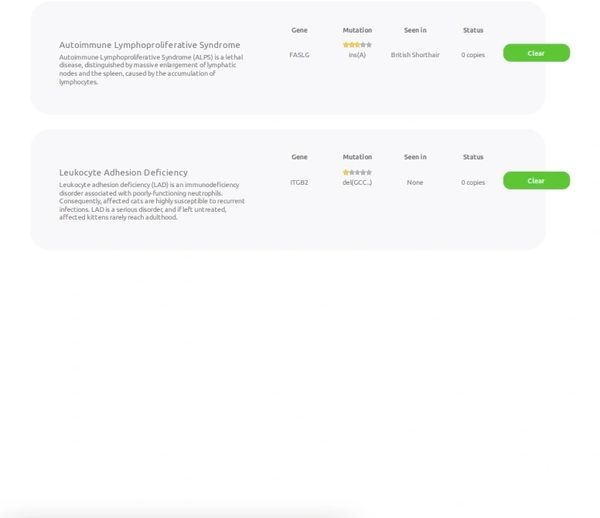This screenshot has height=518, width=600.
Task: Open the Autoimmune Lymphoproliferative Syndrome title
Action: pos(150,45)
